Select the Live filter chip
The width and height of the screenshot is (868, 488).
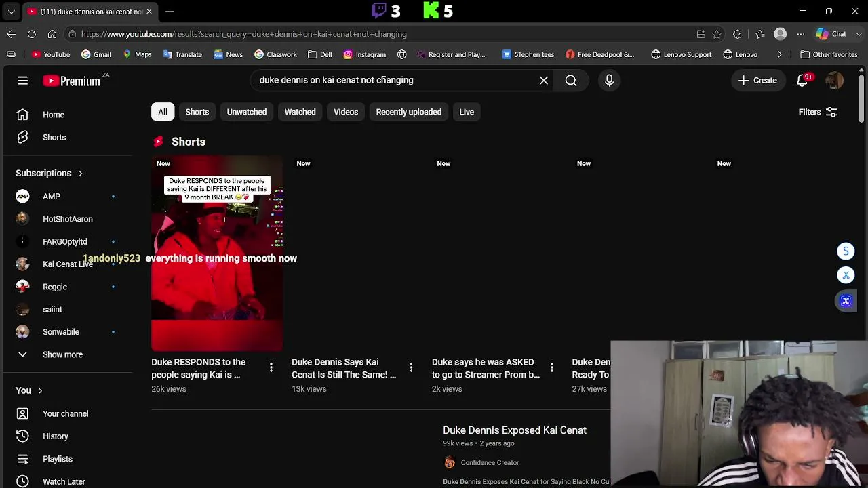[467, 112]
